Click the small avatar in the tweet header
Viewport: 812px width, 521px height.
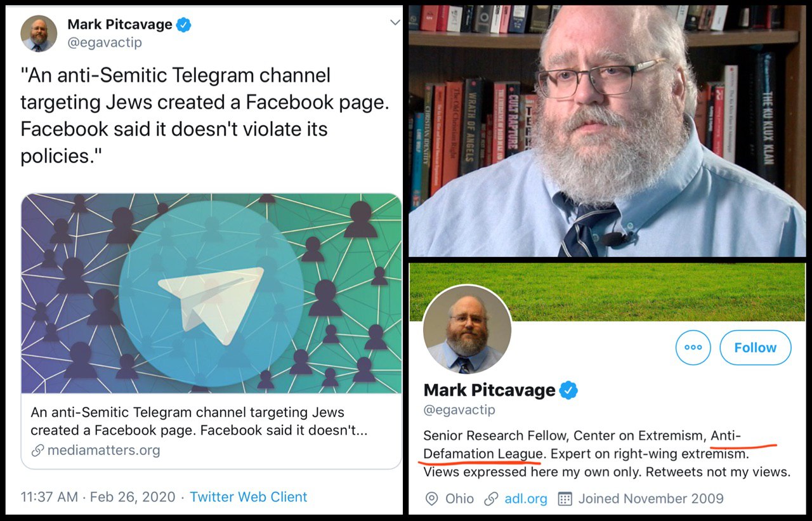tap(39, 33)
